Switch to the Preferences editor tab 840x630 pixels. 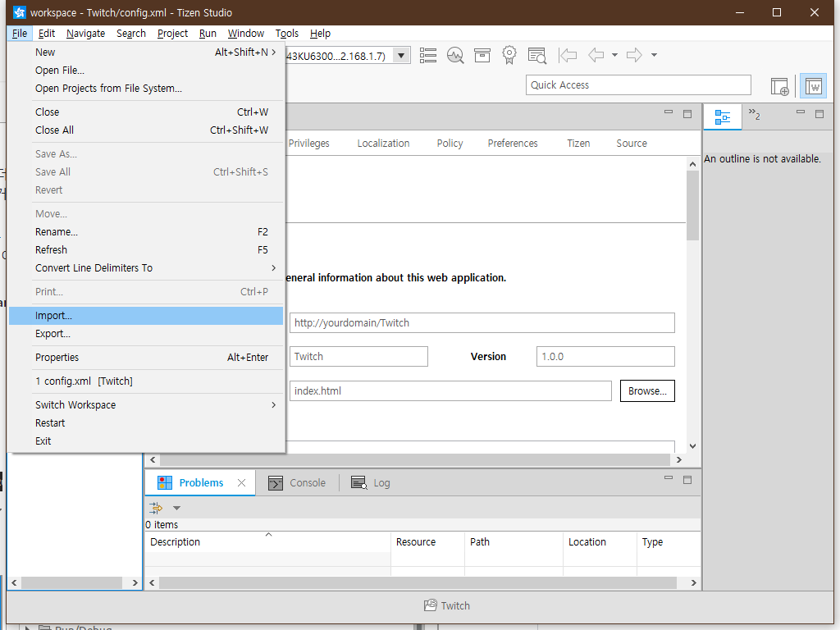(x=512, y=143)
